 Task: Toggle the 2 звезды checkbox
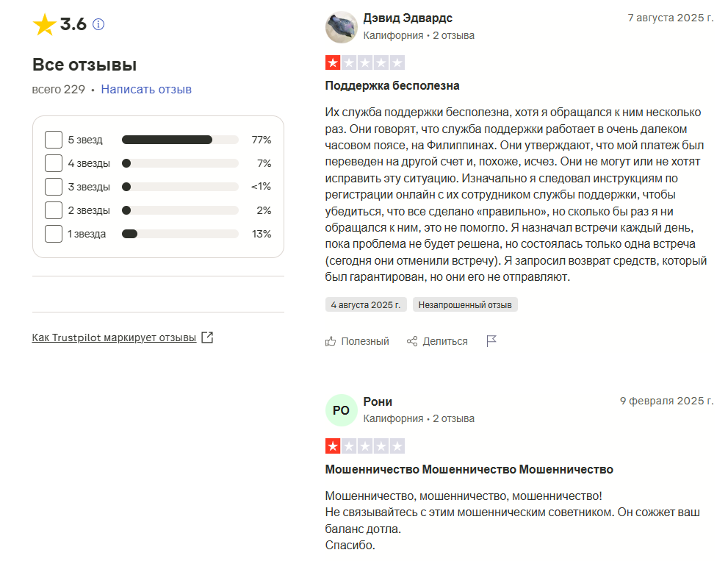tap(54, 210)
